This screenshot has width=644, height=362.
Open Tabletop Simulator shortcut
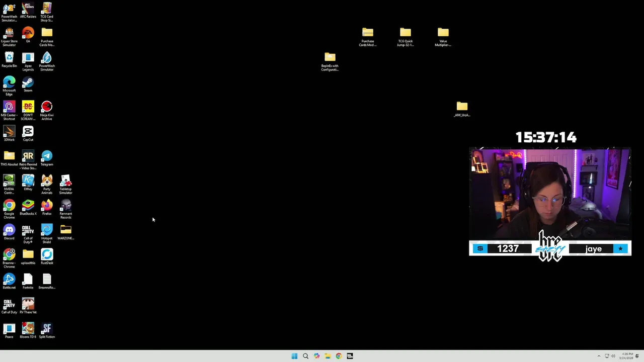[x=65, y=185]
